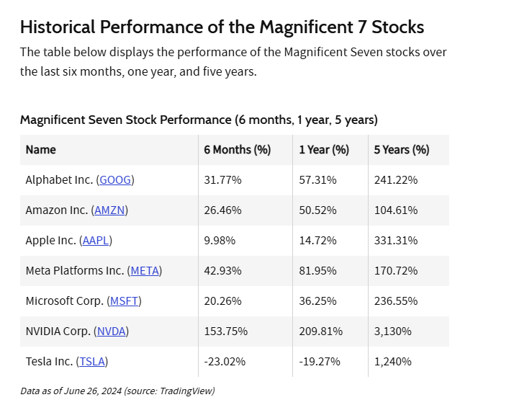Click the 5 Years (%) column header
The image size is (532, 405).
pyautogui.click(x=402, y=150)
